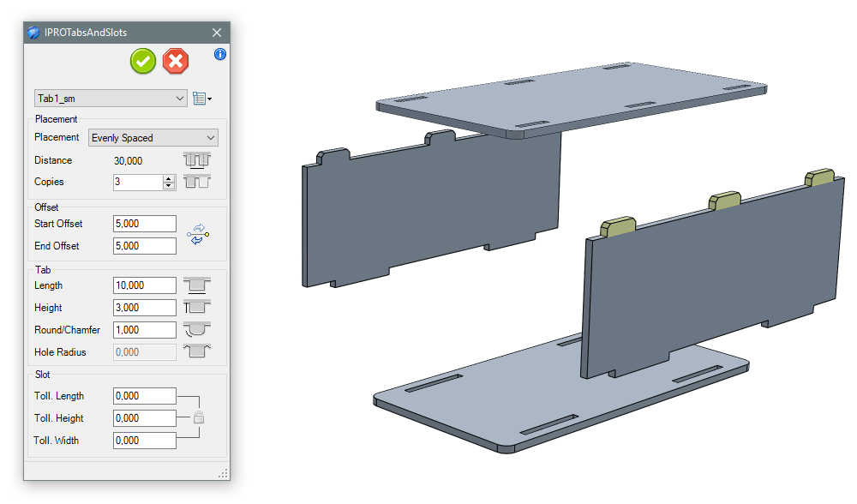
Task: Select the leftmost highlighted yellow tab in model
Action: click(618, 227)
